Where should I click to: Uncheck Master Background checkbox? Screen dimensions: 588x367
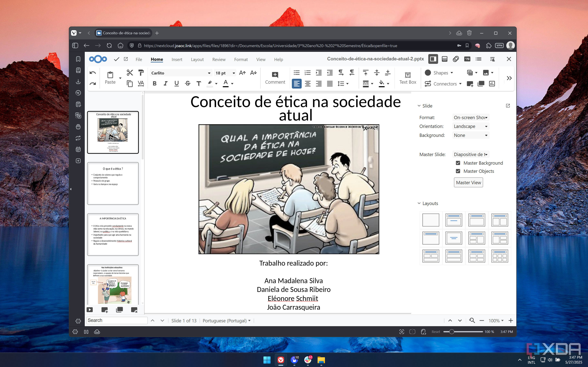click(x=458, y=163)
